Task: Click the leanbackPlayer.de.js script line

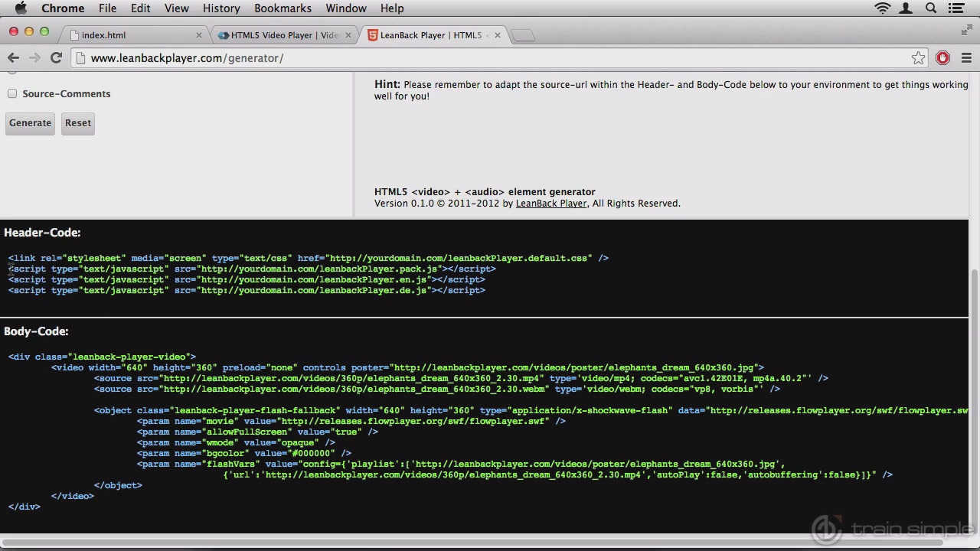Action: coord(247,290)
